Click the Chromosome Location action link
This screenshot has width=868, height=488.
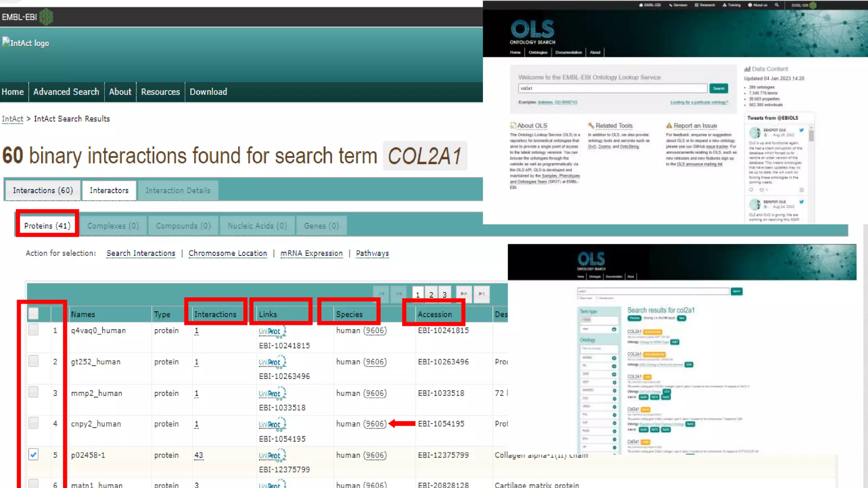point(228,253)
